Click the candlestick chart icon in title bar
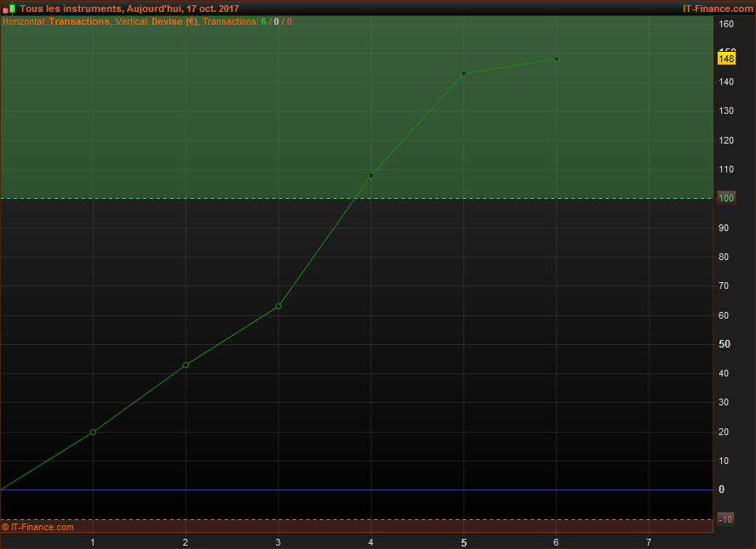The height and width of the screenshot is (549, 756). coord(9,8)
